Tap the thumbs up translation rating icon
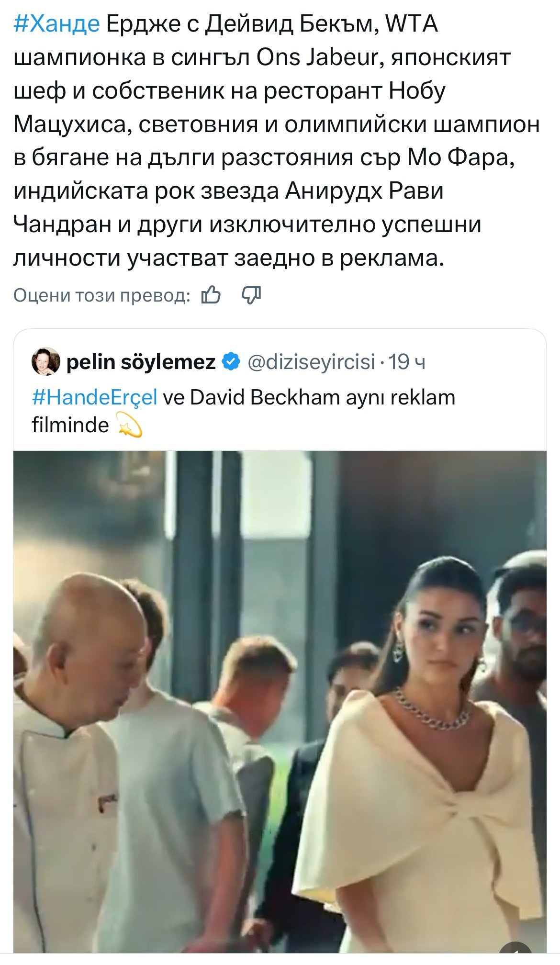The height and width of the screenshot is (965, 560). coord(211,295)
